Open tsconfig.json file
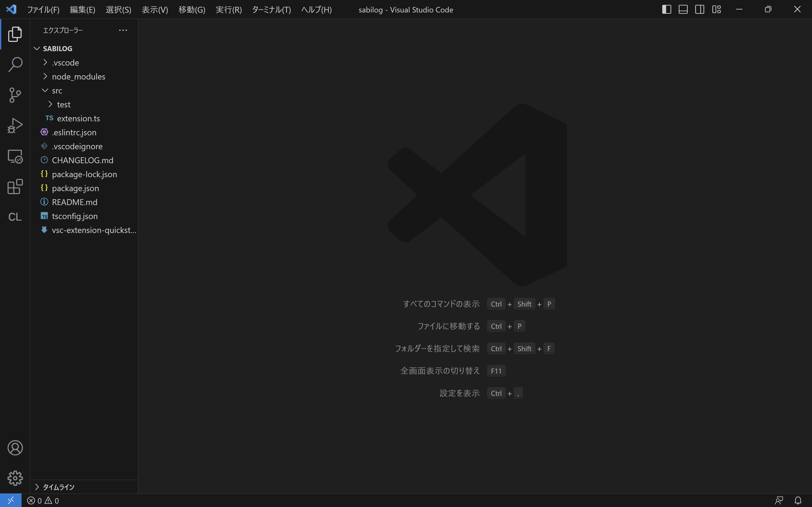This screenshot has height=507, width=812. pos(84,216)
